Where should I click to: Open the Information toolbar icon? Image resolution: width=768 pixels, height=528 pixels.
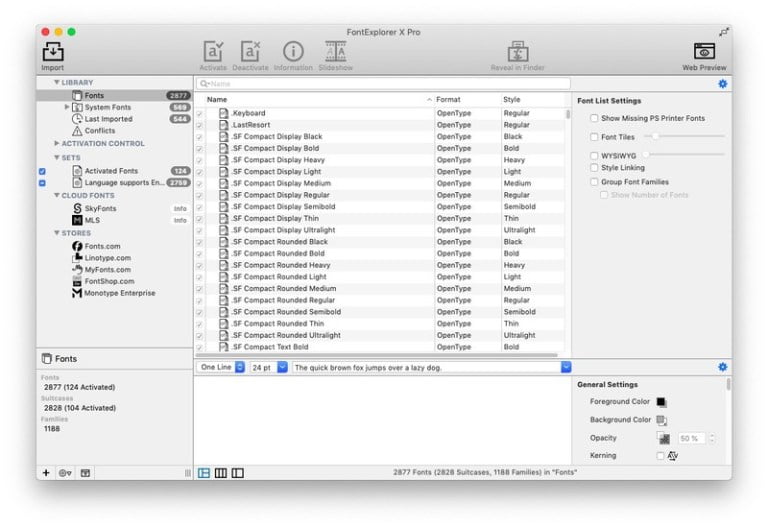(x=293, y=51)
